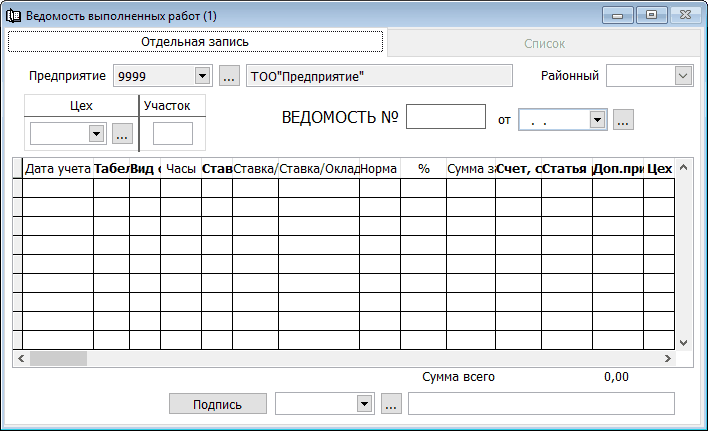Click the table's vertical scroll down arrow
The image size is (708, 431).
[685, 342]
